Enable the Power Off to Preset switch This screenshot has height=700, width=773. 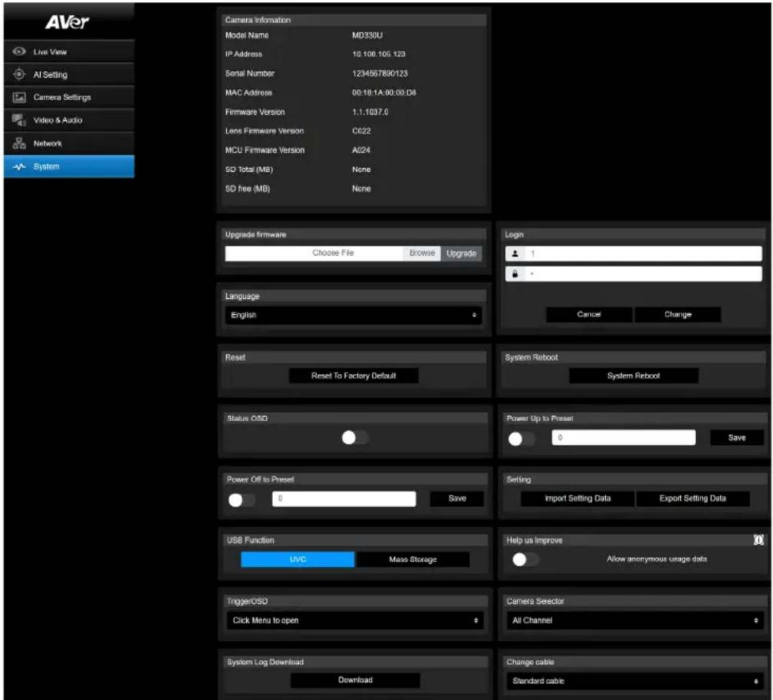pos(242,500)
